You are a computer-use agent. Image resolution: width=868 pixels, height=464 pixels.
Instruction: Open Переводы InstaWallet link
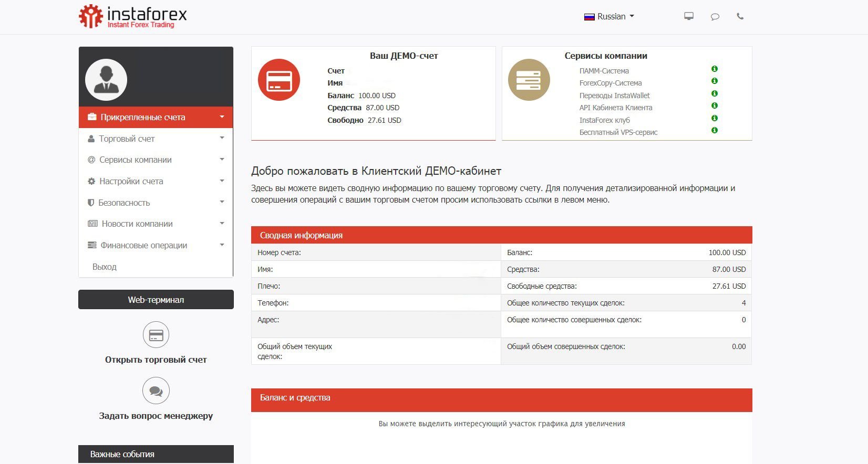(615, 96)
